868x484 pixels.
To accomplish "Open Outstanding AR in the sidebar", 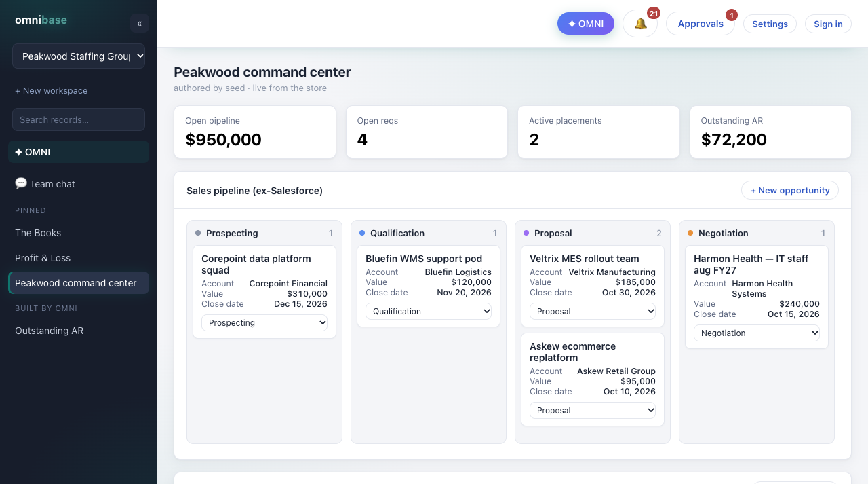I will [79, 331].
